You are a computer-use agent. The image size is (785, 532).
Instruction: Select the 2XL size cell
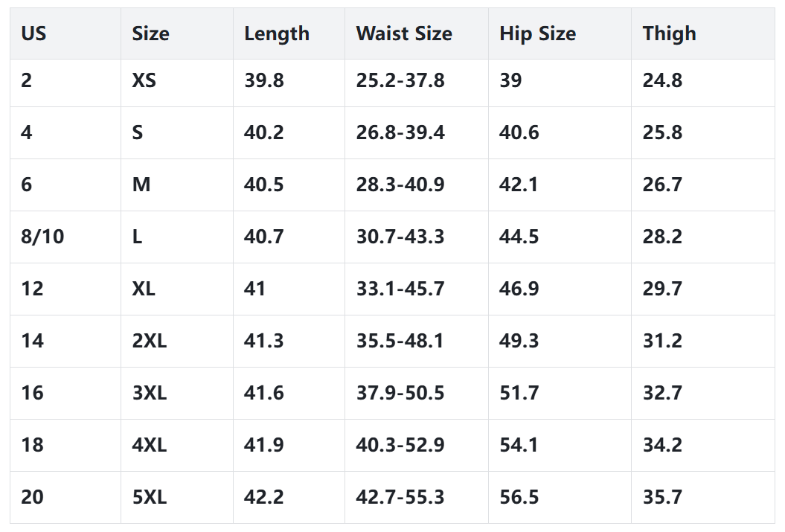(150, 341)
